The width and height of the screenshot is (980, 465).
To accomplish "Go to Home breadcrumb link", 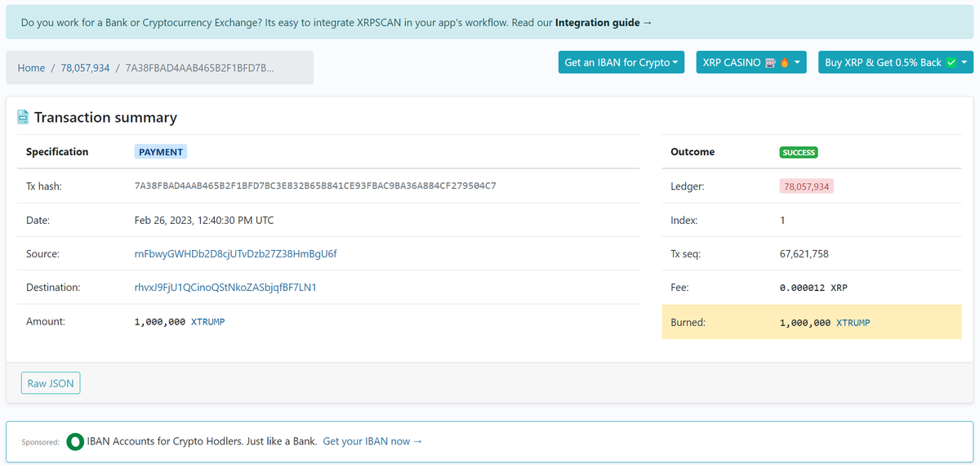I will click(31, 68).
